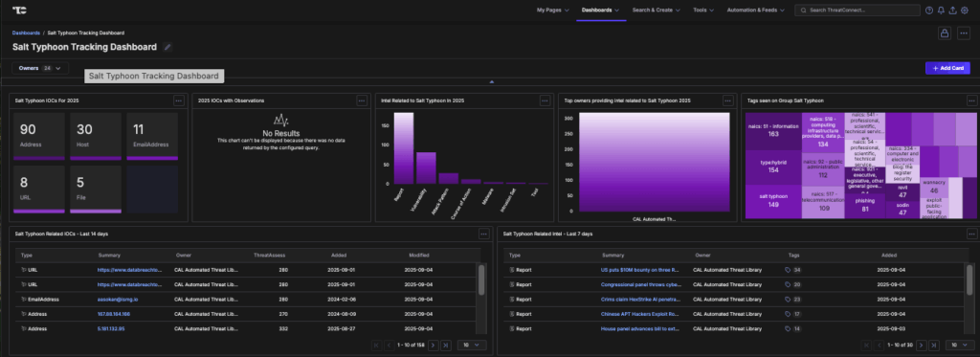Open report Congressional panel throws cybe...
Viewport: 980px width, 357px height.
[x=639, y=284]
